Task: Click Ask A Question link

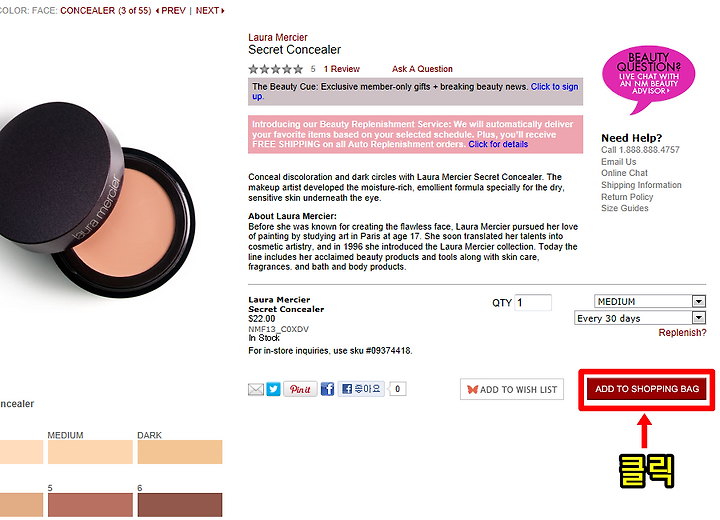Action: pos(422,69)
